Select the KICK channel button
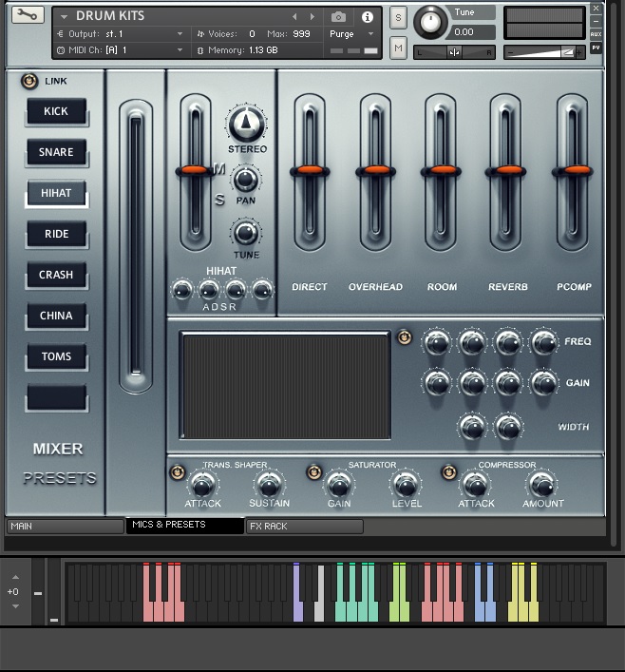The image size is (625, 672). tap(57, 111)
